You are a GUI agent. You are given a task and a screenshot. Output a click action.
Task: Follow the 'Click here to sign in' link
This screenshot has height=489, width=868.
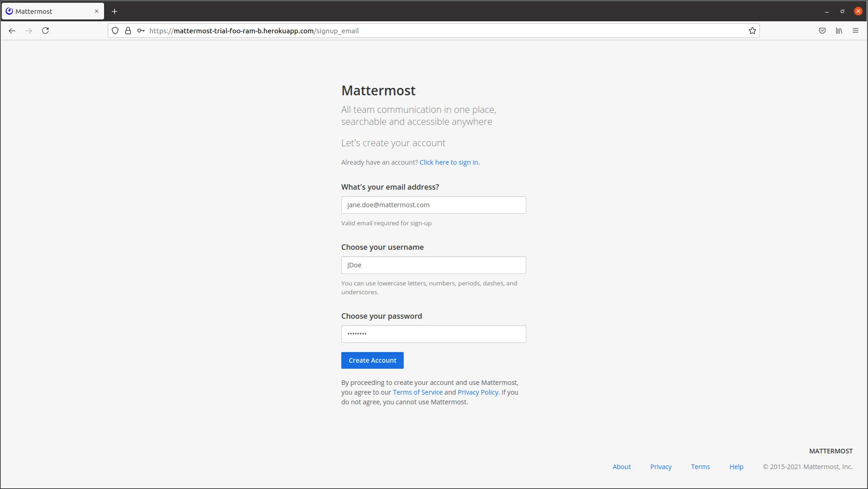point(449,162)
